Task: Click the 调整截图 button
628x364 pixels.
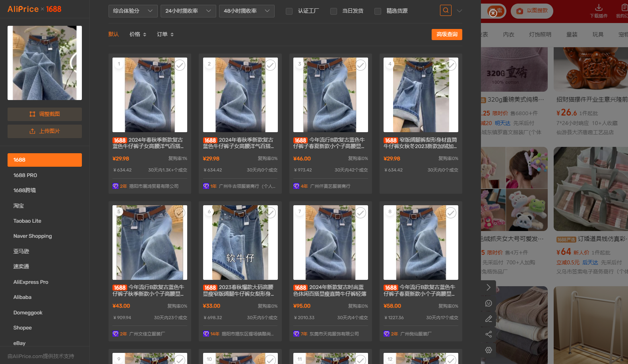Action: coord(45,114)
